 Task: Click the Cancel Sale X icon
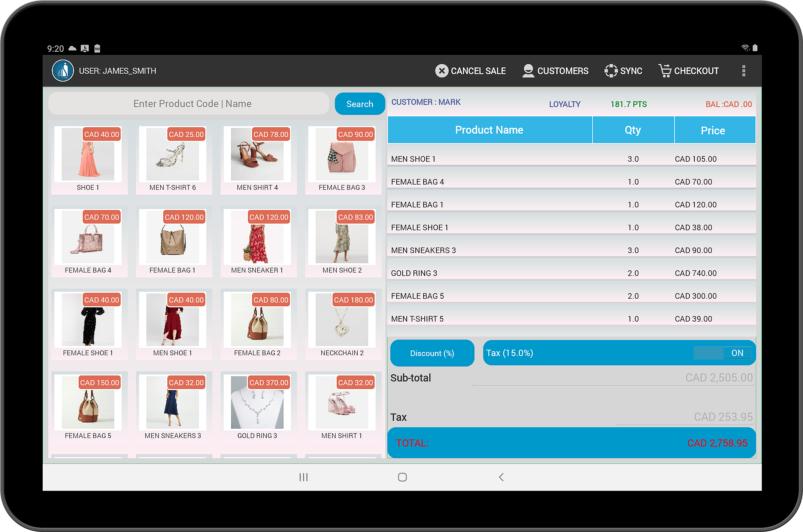click(x=442, y=71)
